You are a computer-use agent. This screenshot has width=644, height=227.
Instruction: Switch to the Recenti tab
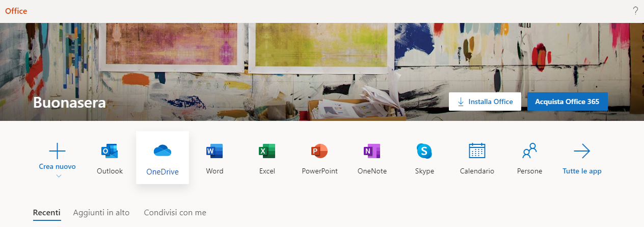(47, 213)
